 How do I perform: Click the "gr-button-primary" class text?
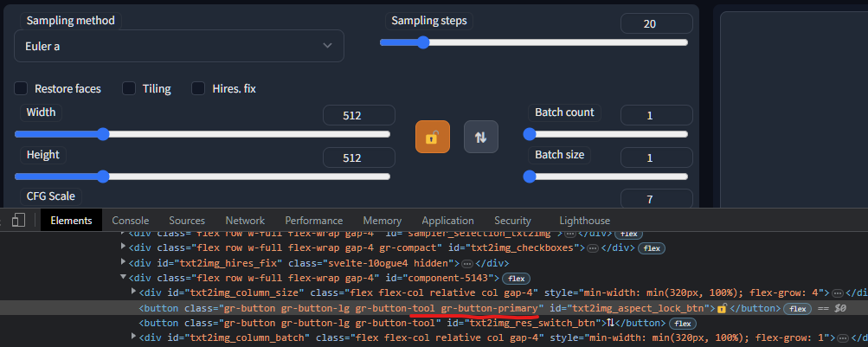pyautogui.click(x=490, y=308)
